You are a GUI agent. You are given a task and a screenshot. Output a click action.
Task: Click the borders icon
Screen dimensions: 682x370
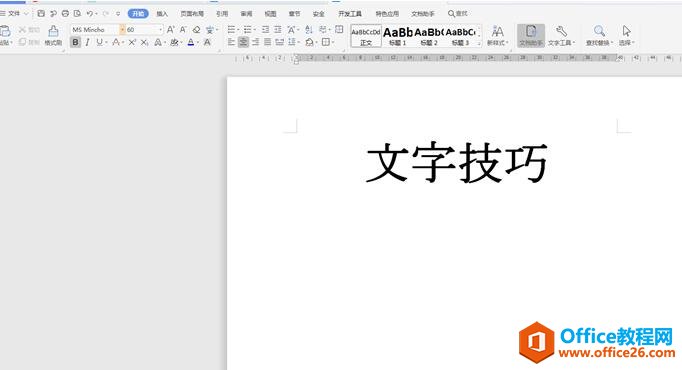[x=325, y=42]
